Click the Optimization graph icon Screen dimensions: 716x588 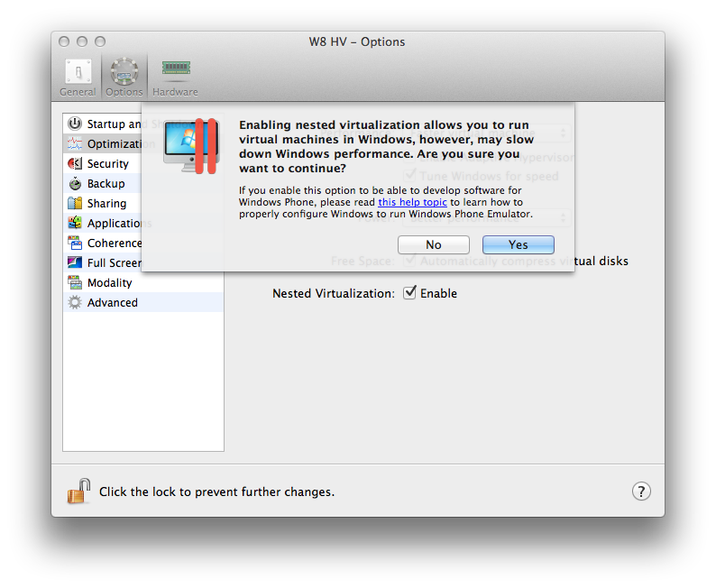click(x=75, y=143)
